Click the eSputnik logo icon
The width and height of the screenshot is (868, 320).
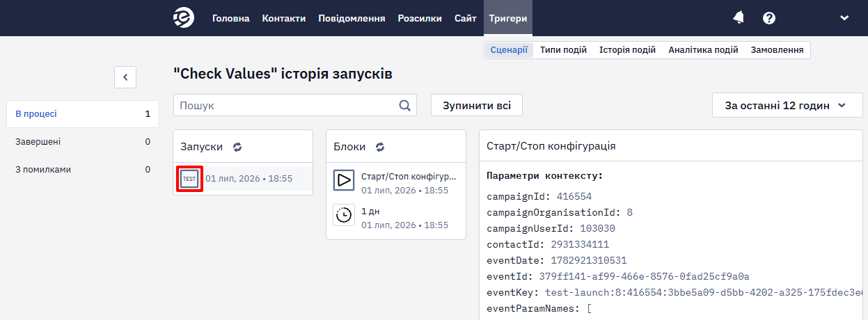coord(184,18)
